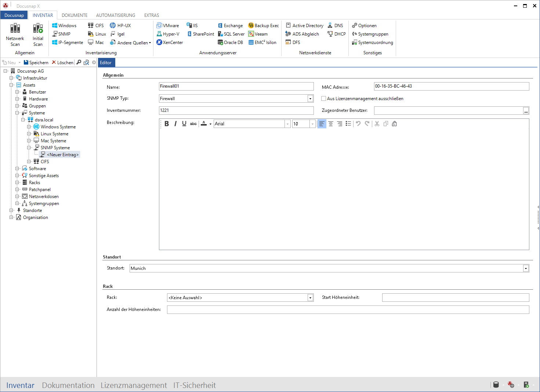The width and height of the screenshot is (540, 392).
Task: Open font color picker
Action: point(206,124)
